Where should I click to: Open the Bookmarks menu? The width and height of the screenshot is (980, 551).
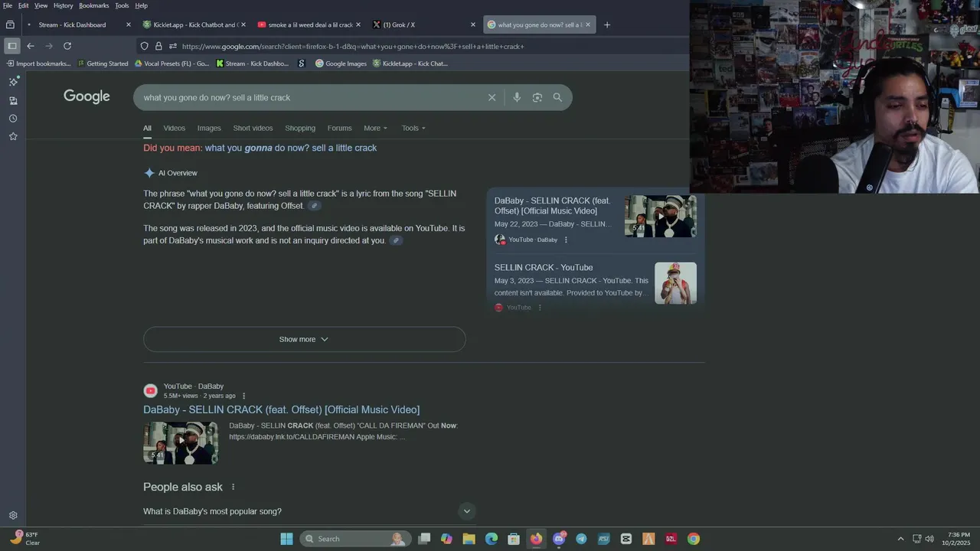[94, 5]
